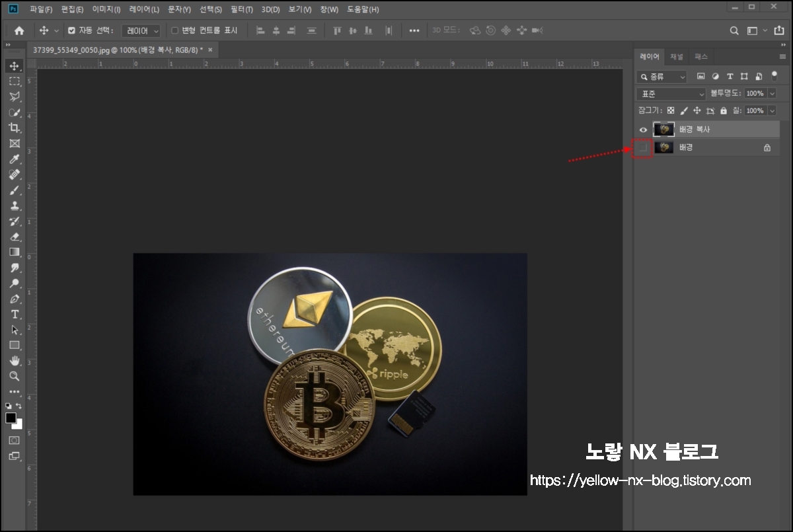
Task: Toggle Quick Mask mode
Action: pyautogui.click(x=15, y=440)
